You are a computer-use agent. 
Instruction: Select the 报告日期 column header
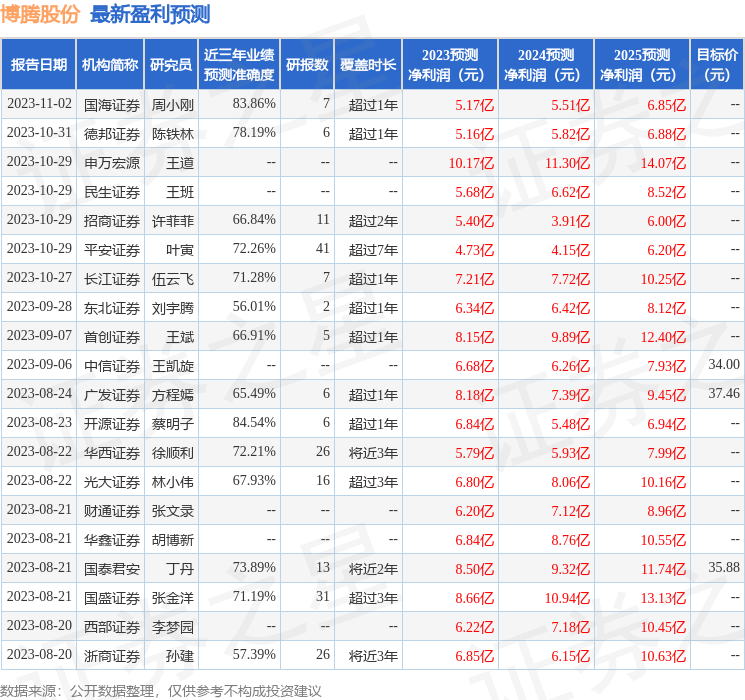(38, 65)
